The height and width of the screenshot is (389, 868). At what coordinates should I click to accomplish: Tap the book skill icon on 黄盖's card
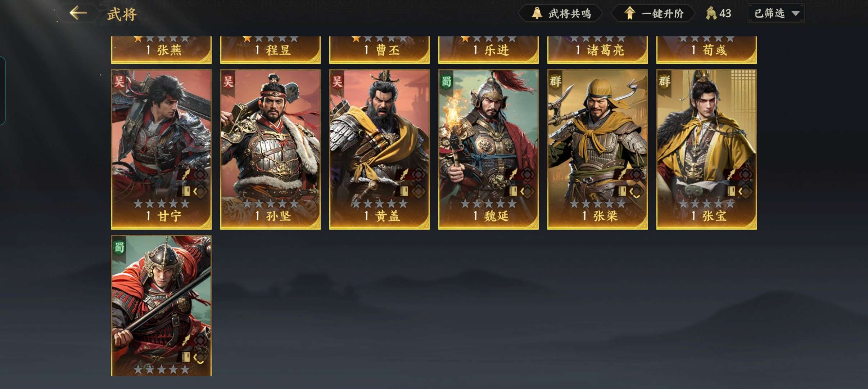pyautogui.click(x=403, y=191)
